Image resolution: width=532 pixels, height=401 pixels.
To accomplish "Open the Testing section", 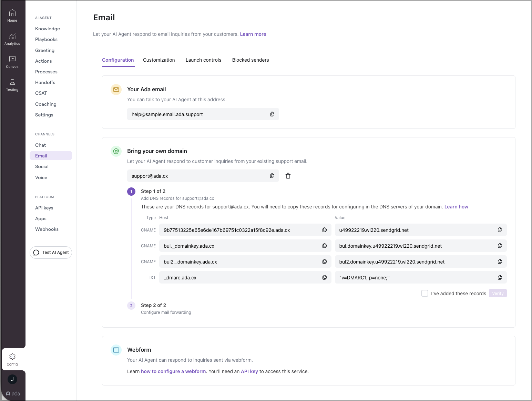I will pos(12,84).
